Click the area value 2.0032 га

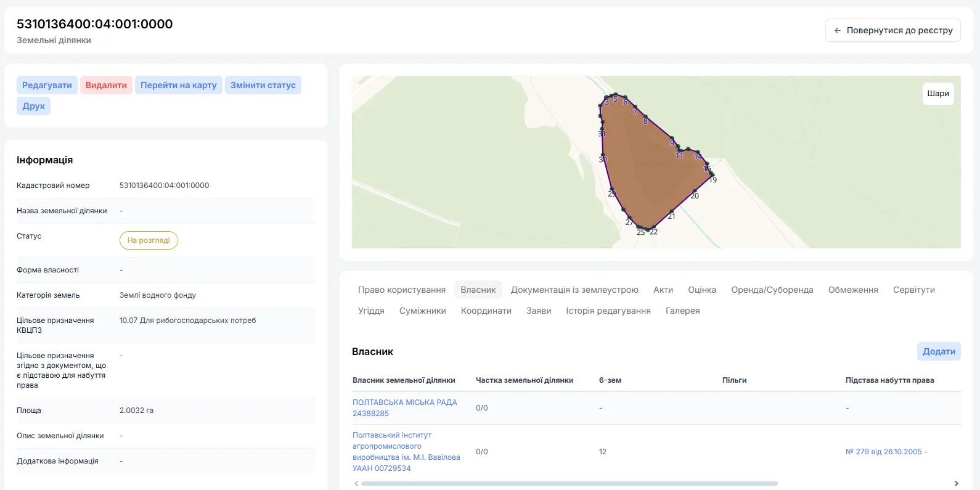pos(136,410)
